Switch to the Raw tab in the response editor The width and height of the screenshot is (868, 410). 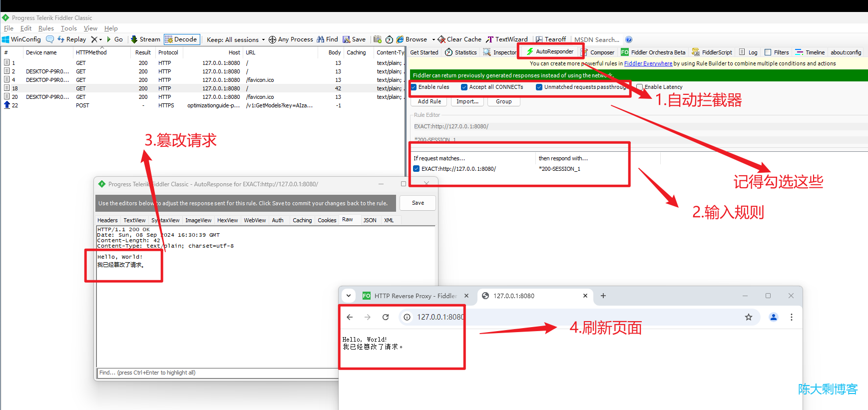pyautogui.click(x=348, y=220)
